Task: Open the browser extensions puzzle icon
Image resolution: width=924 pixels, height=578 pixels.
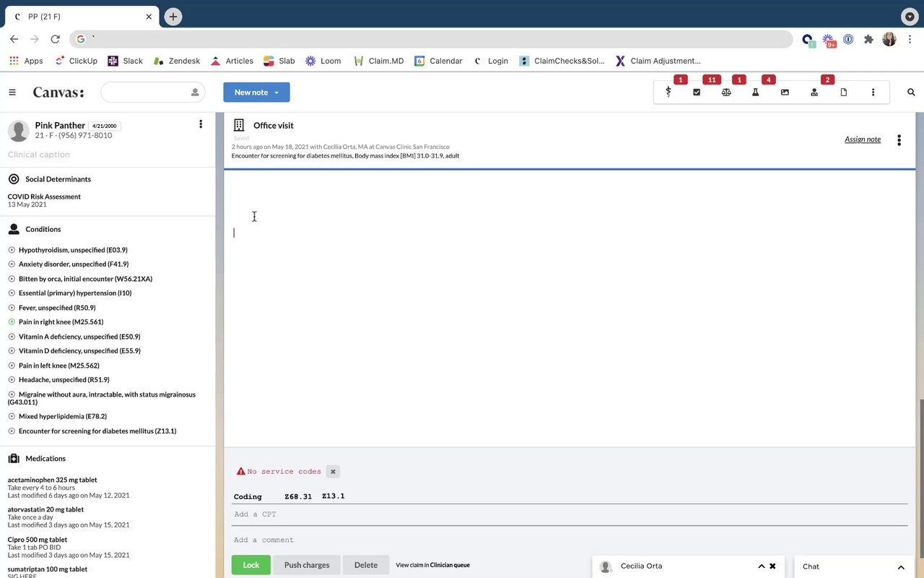Action: (868, 39)
